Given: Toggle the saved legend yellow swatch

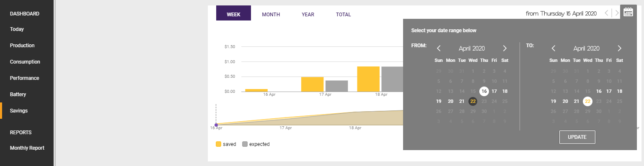Looking at the screenshot, I should 218,144.
